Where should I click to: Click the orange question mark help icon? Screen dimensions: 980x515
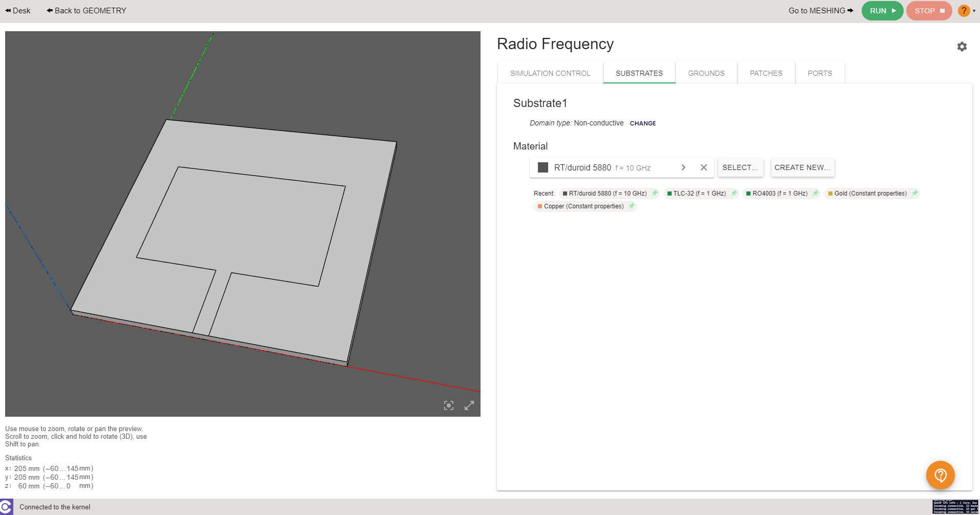point(964,11)
